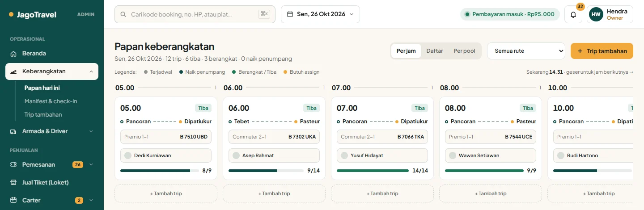The width and height of the screenshot is (644, 210).
Task: Click the ⌘K shortcut hint
Action: pos(264,14)
